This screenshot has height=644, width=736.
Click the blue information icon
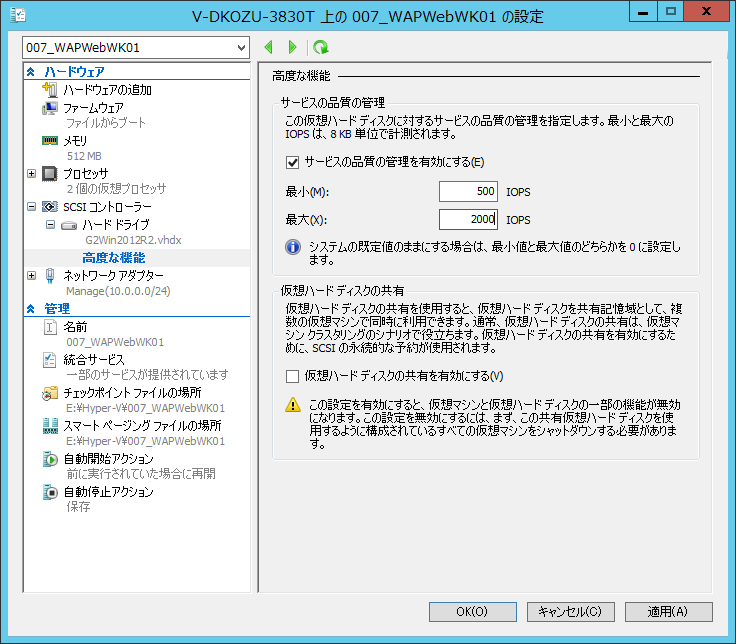point(293,246)
